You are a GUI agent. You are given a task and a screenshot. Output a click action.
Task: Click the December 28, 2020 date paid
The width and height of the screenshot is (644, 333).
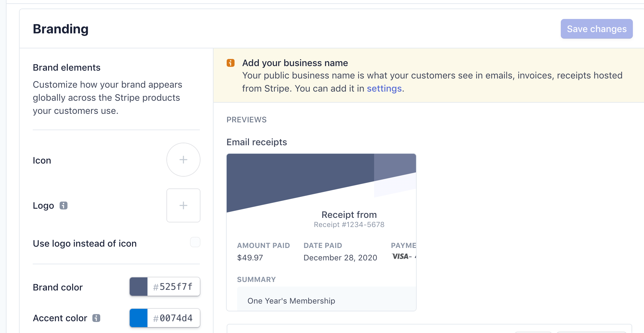340,258
